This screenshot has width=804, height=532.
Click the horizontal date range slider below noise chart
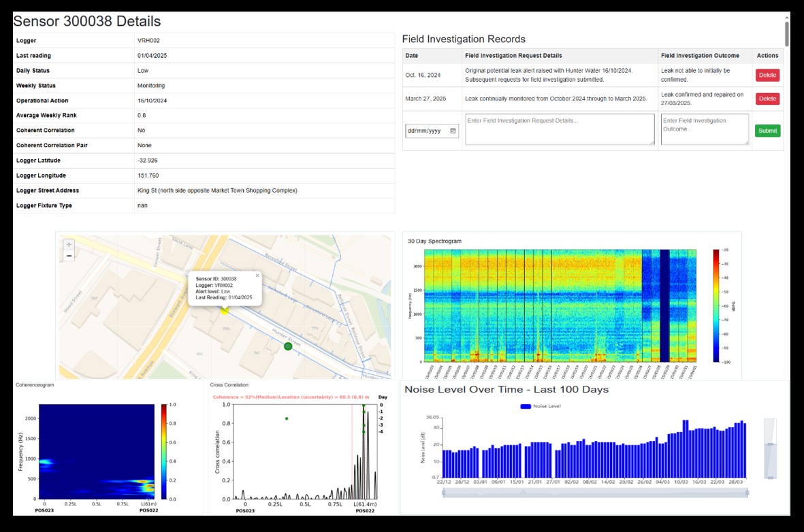point(594,493)
